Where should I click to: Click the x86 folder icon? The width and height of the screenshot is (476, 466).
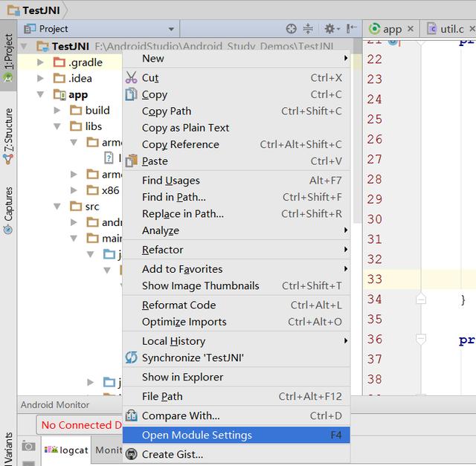92,190
